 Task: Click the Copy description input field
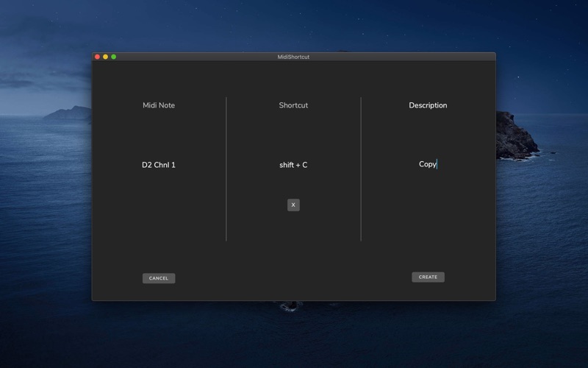(428, 164)
